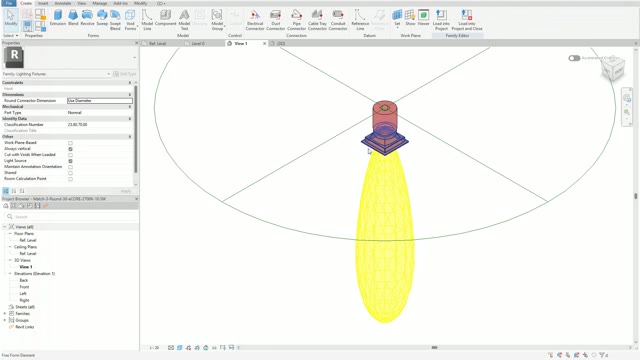Collapse the Views (all) tree node
Screen dimensions: 640x360
(5, 227)
